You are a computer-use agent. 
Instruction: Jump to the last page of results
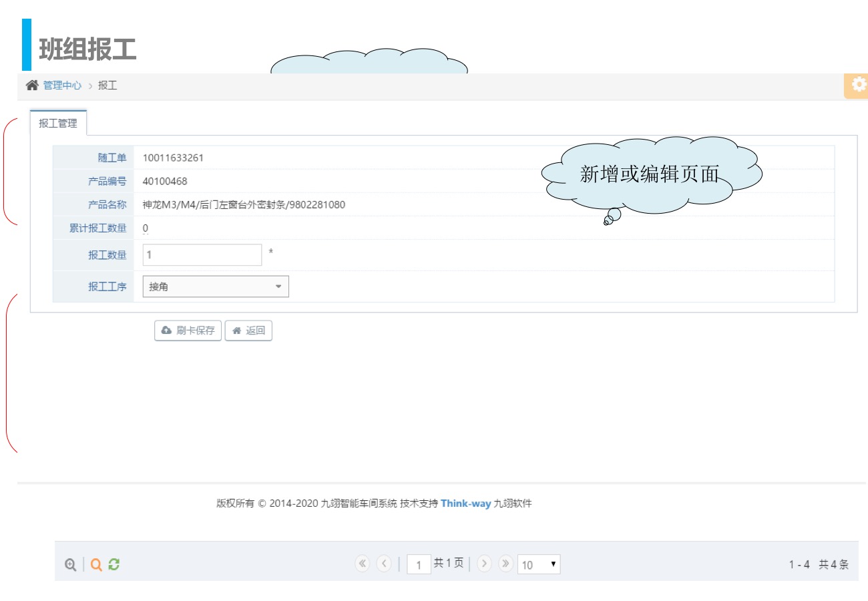pyautogui.click(x=505, y=564)
